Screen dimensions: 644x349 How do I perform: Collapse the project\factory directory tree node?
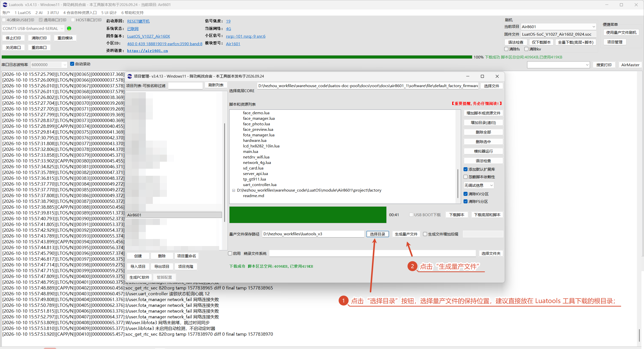tap(234, 190)
